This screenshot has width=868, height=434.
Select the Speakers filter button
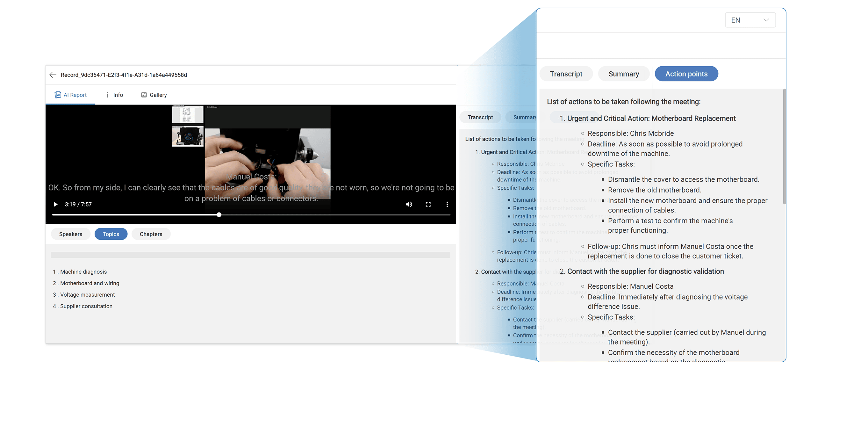[70, 234]
